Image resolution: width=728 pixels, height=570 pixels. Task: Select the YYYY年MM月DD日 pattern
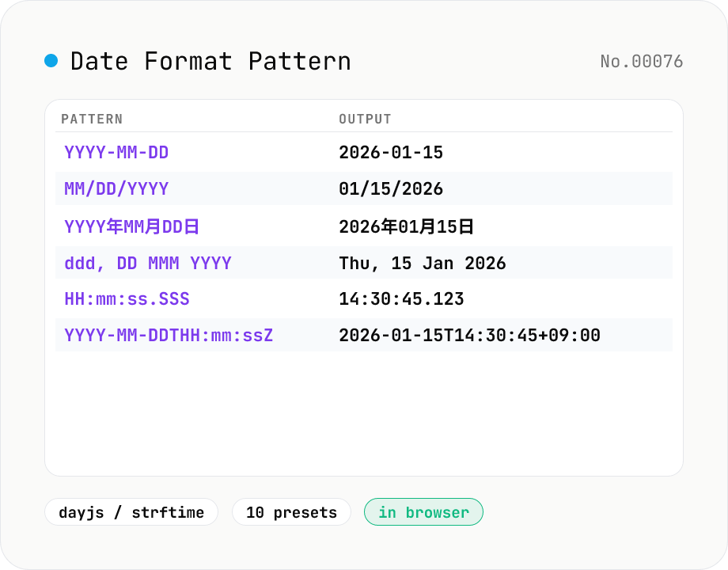(x=132, y=226)
